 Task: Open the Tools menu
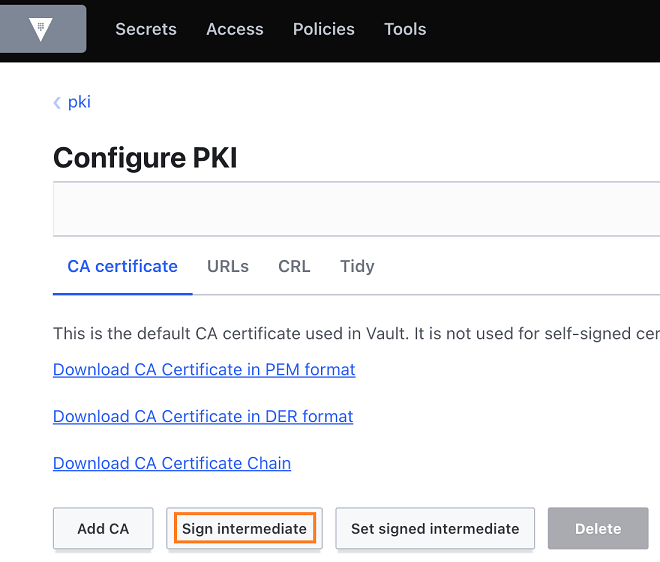click(x=405, y=29)
